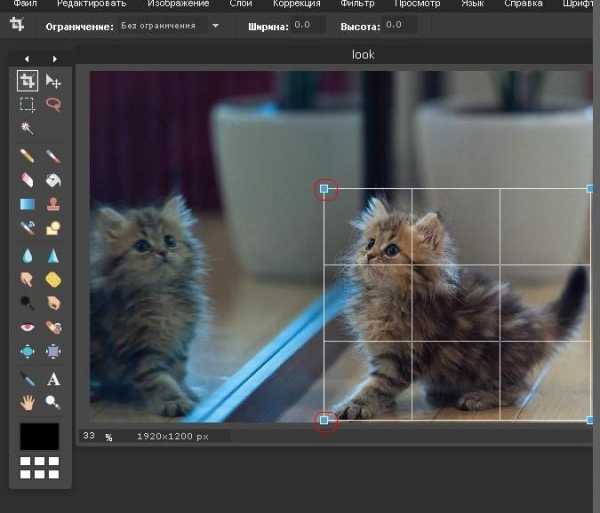Click the crop box top-left handle
The width and height of the screenshot is (600, 513).
coord(324,188)
